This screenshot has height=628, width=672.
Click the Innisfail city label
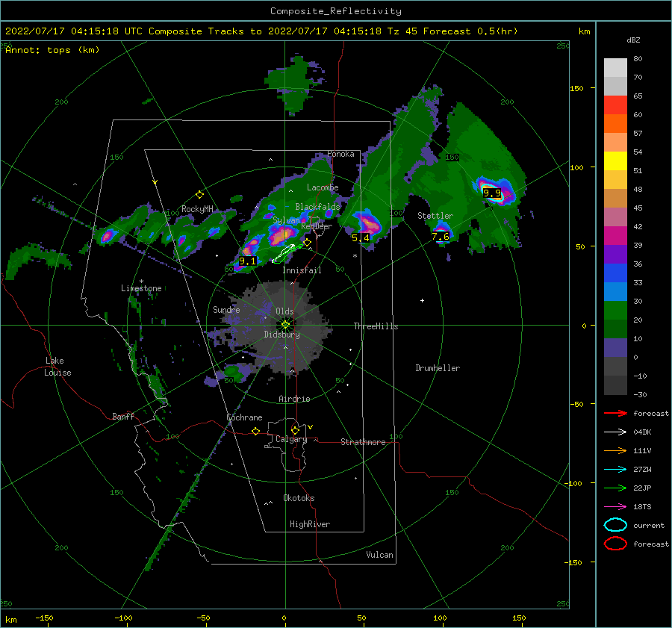click(x=302, y=270)
